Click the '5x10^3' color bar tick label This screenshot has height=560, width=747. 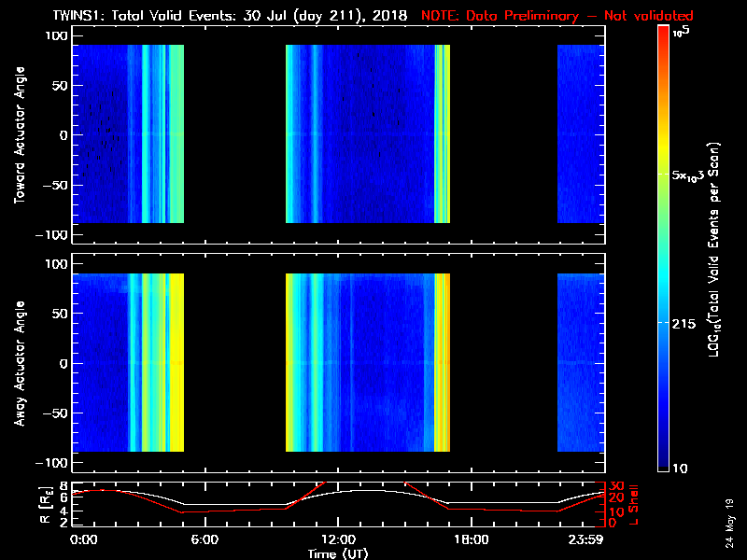coord(687,175)
